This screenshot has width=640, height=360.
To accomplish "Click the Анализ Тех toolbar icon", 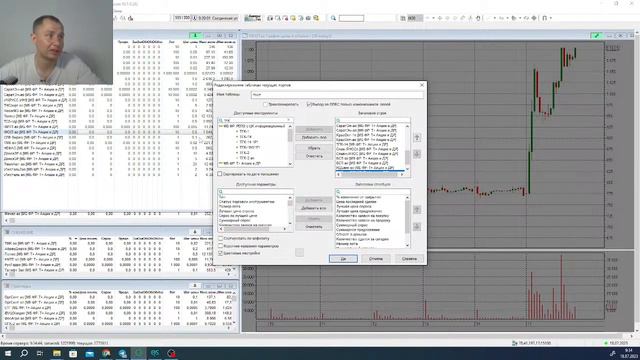I will (253, 18).
